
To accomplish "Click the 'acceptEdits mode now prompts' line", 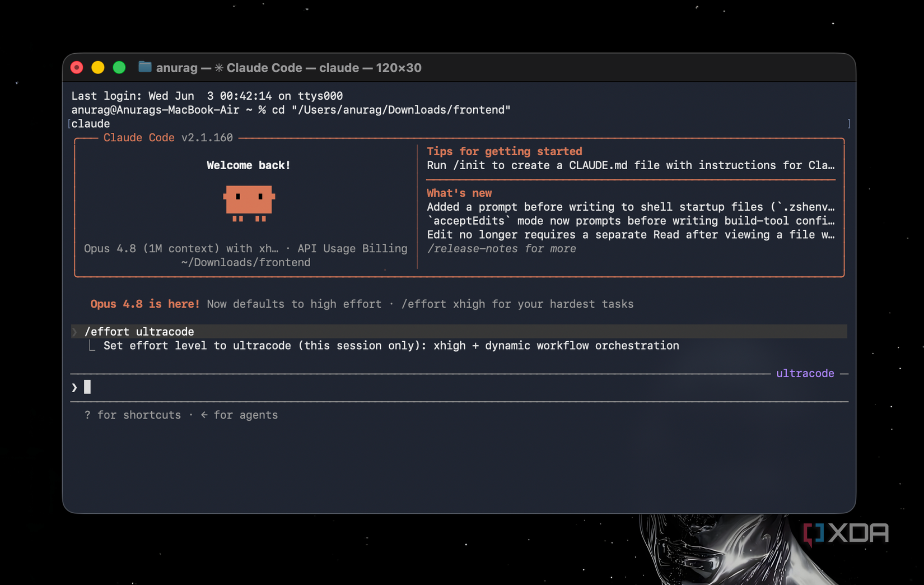I will (631, 221).
